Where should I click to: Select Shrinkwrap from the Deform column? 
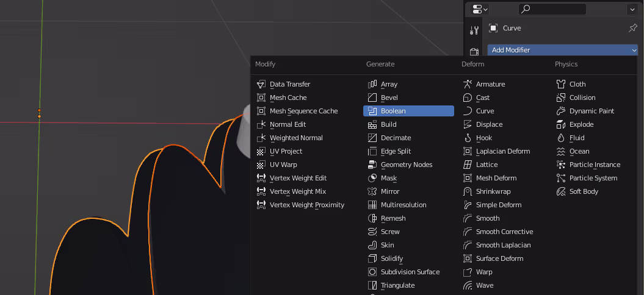tap(494, 191)
